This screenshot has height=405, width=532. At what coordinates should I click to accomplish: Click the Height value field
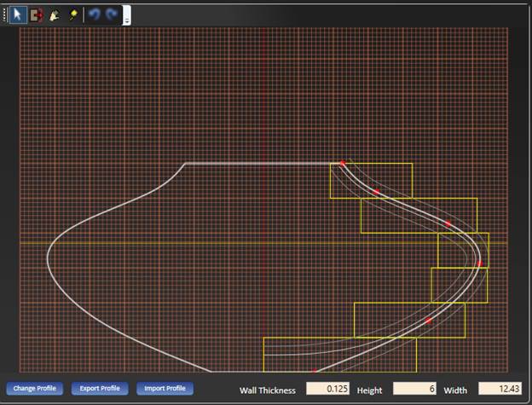[414, 389]
